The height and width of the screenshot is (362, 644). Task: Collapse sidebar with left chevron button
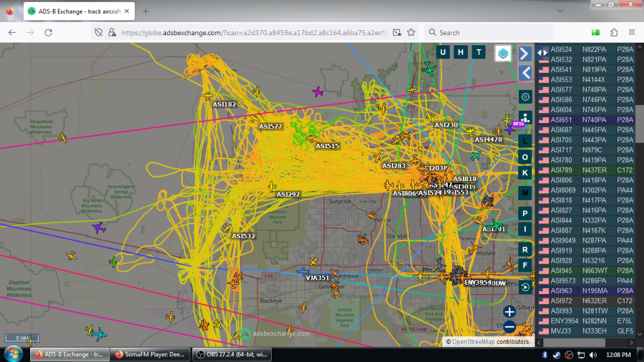525,73
